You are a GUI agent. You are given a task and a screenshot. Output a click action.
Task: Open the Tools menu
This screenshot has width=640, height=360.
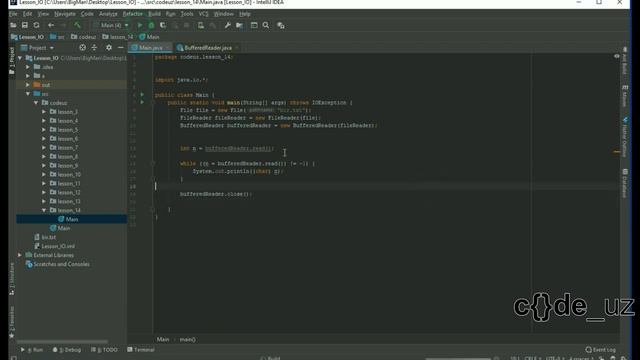(187, 14)
